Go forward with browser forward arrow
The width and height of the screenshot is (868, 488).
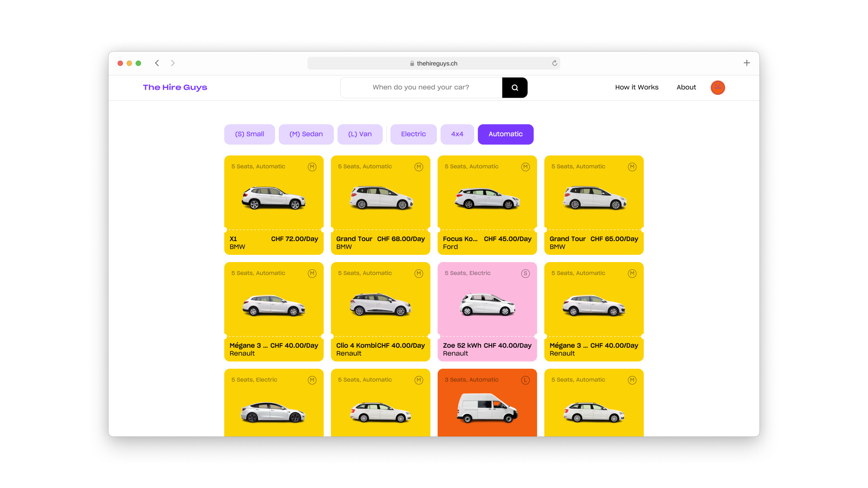[172, 63]
